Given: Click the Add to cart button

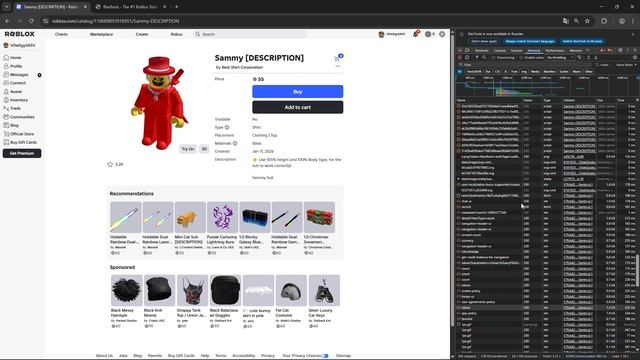Looking at the screenshot, I should [298, 107].
